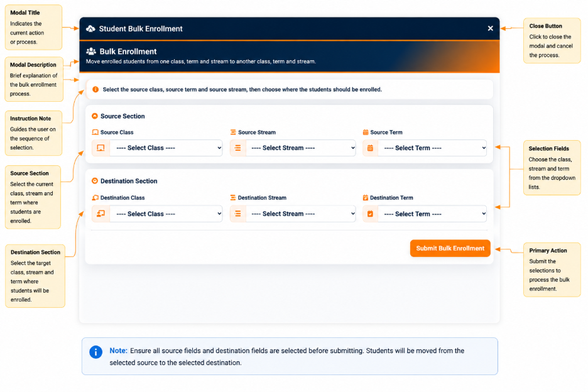Expand the Destination Stream dropdown
This screenshot has width=588, height=392.
301,214
